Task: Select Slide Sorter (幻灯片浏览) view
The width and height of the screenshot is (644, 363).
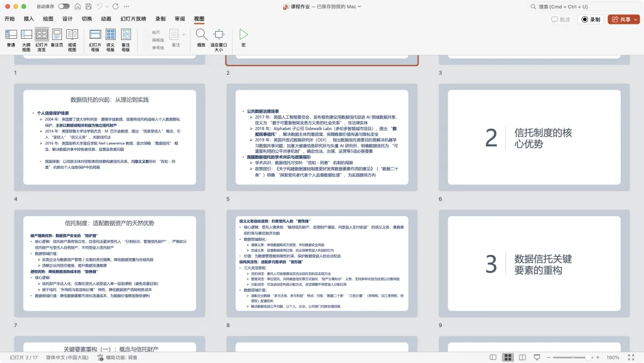Action: pyautogui.click(x=42, y=40)
